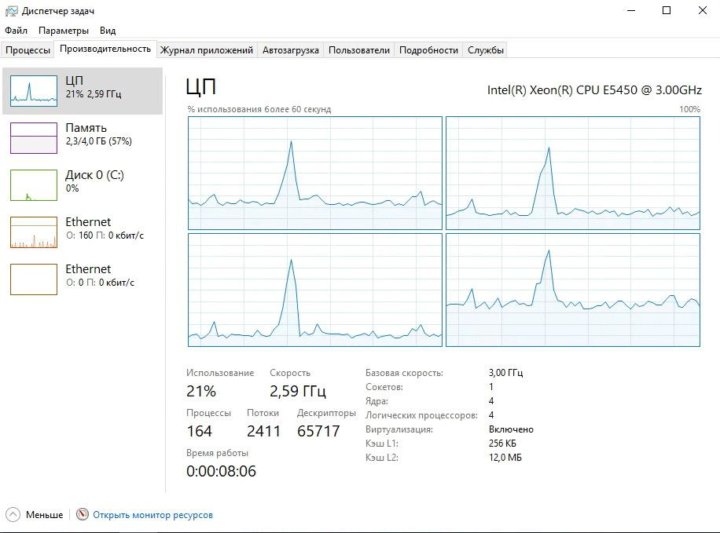Switch to the Службы tab

tap(486, 50)
